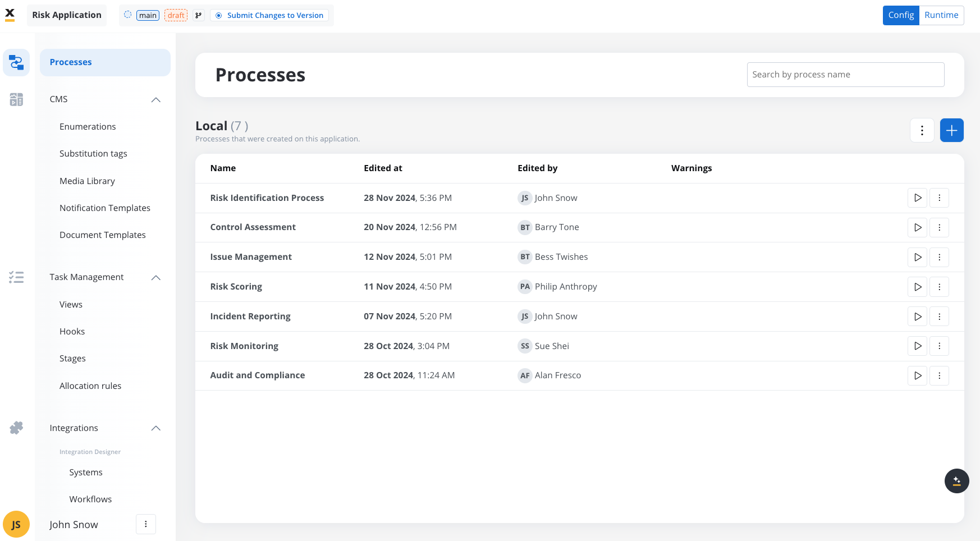Open more options for Risk Scoring
This screenshot has height=541, width=980.
click(x=939, y=287)
